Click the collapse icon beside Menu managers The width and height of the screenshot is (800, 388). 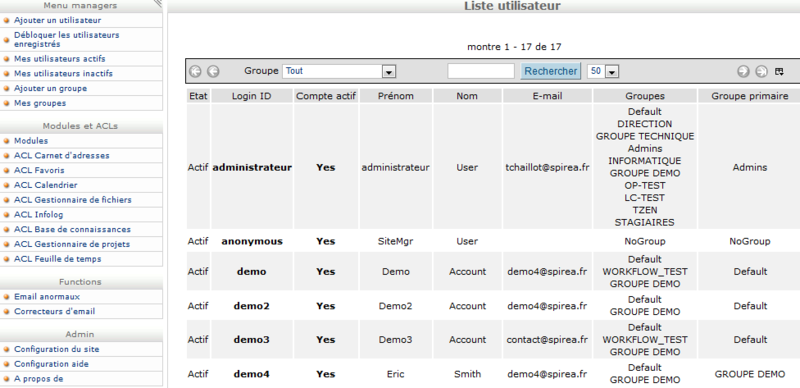[x=158, y=3]
